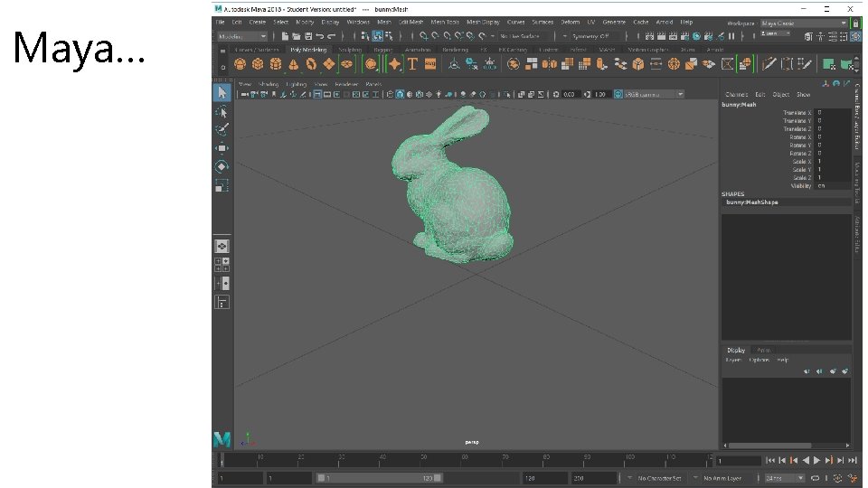
Task: Toggle Auto Keyframe button
Action: 839,477
